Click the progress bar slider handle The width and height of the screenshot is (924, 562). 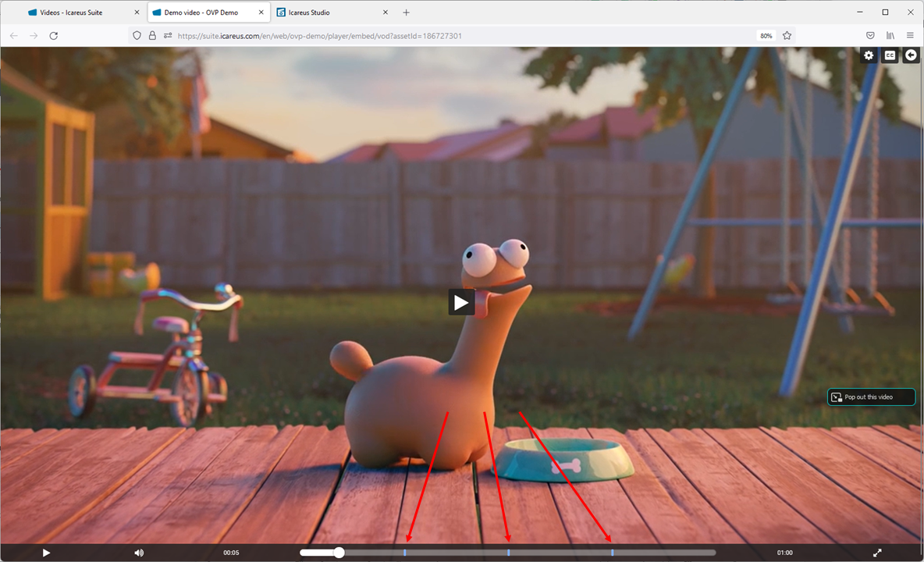[339, 553]
